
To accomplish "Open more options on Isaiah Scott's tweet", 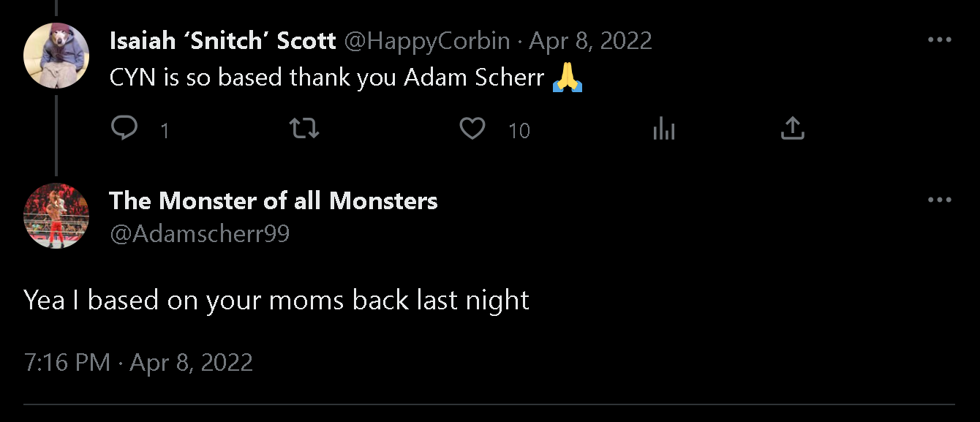I will 939,40.
